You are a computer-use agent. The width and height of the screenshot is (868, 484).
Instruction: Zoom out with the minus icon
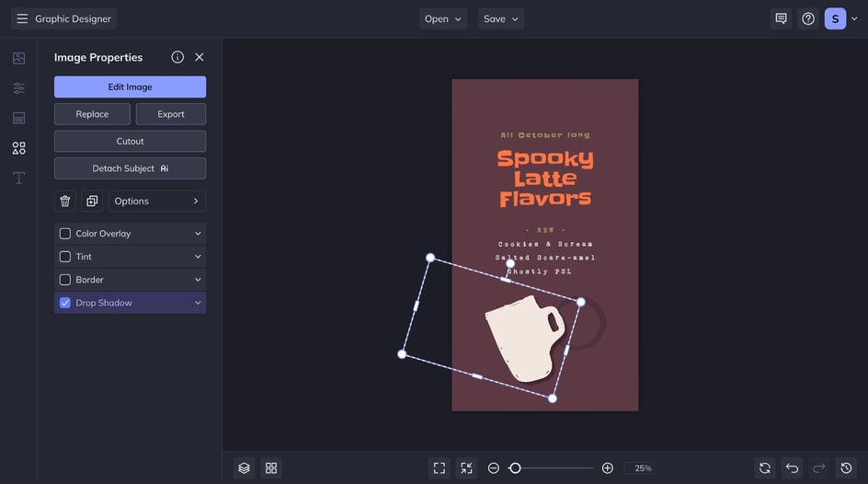(x=493, y=468)
